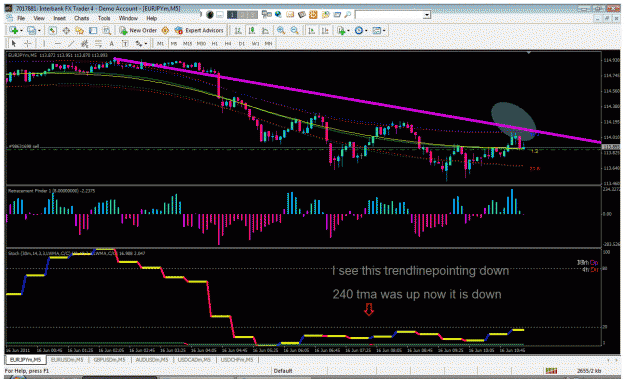Select the Trendline drawing tool

click(71, 43)
